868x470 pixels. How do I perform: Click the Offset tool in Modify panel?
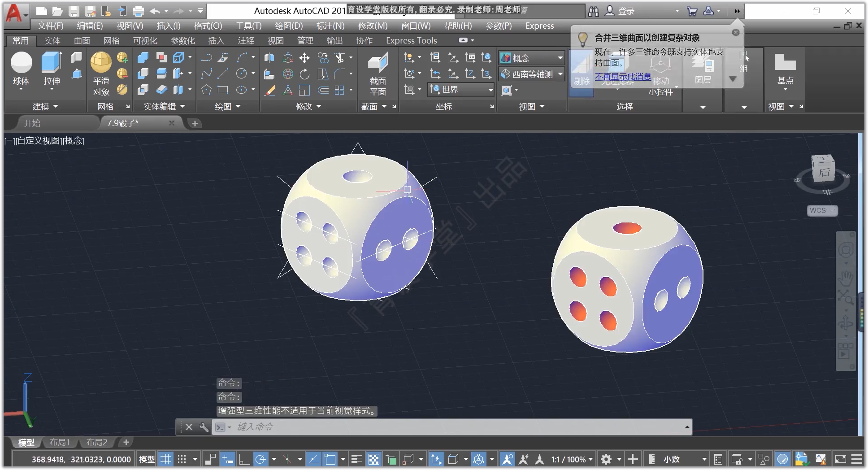click(x=323, y=90)
